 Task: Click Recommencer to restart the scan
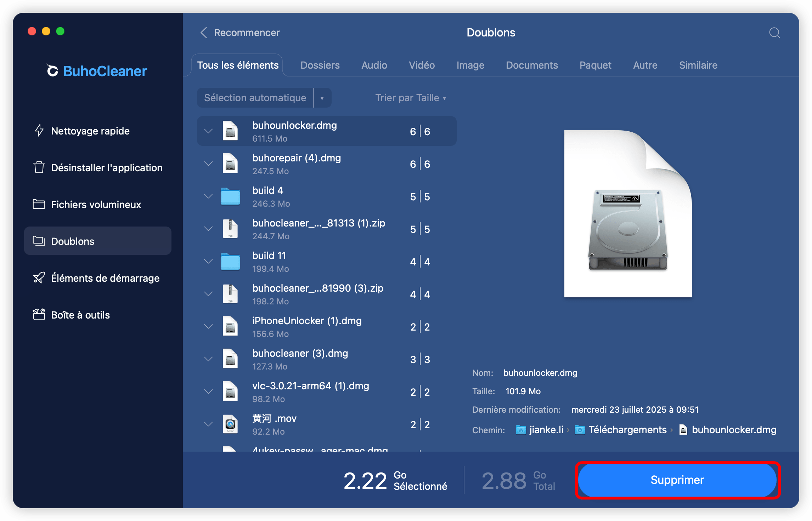247,33
